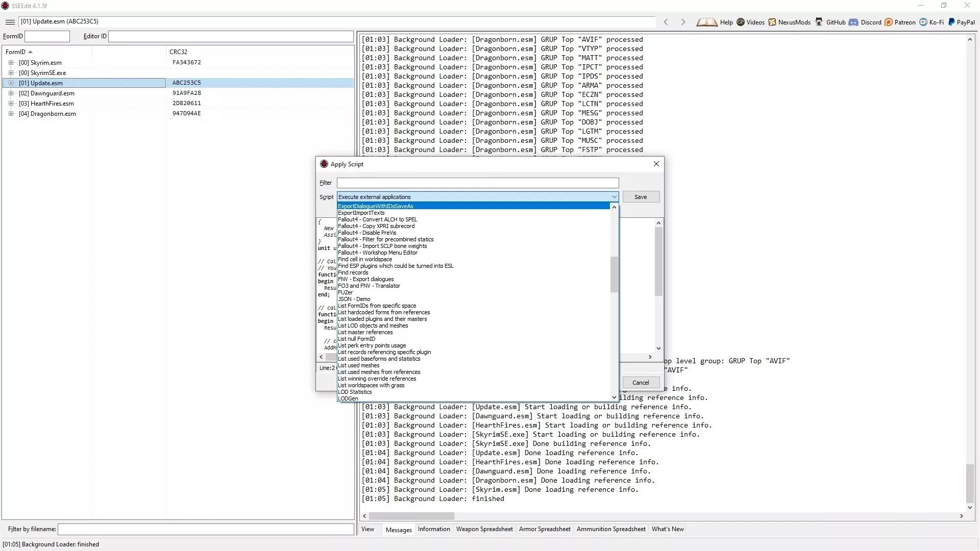
Task: Select CRC32 value FA343672
Action: pyautogui.click(x=187, y=62)
